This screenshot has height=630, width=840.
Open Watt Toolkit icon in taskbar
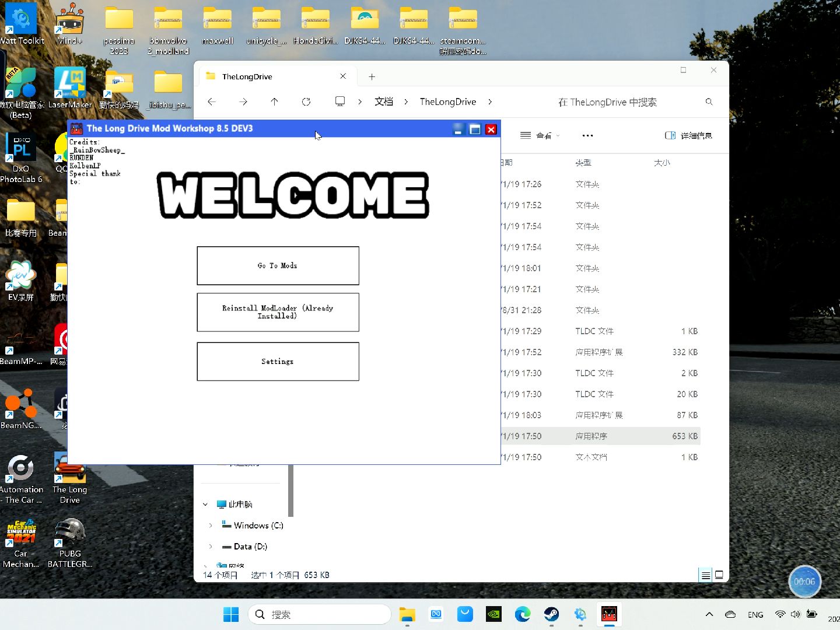point(580,614)
